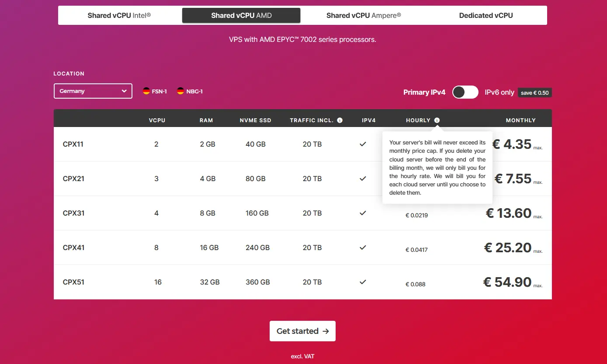Click the € 54.90 monthly price
The width and height of the screenshot is (607, 364).
click(507, 282)
